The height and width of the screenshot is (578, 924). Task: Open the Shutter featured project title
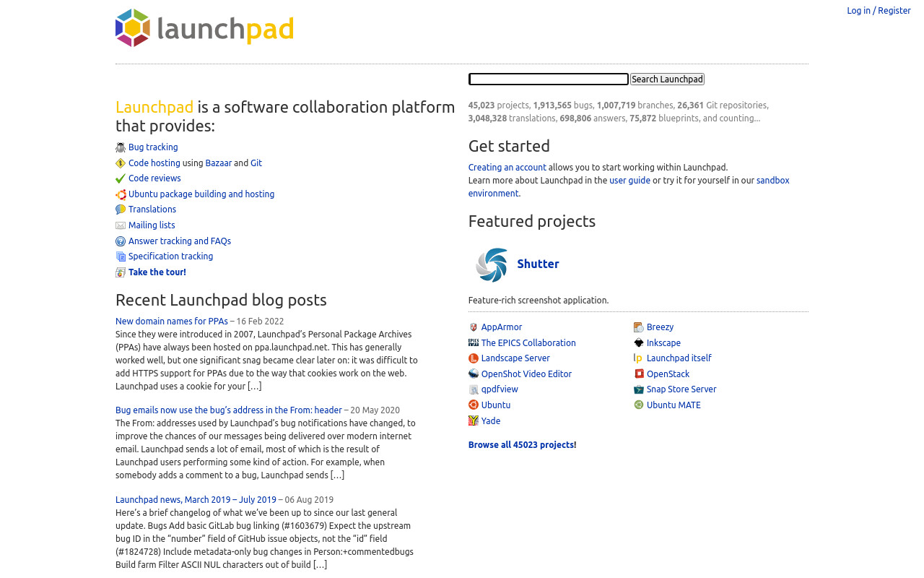[x=538, y=264]
